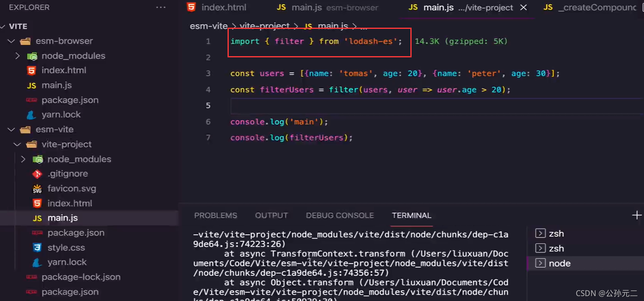
Task: Click esm-browser folder icon
Action: pos(25,41)
